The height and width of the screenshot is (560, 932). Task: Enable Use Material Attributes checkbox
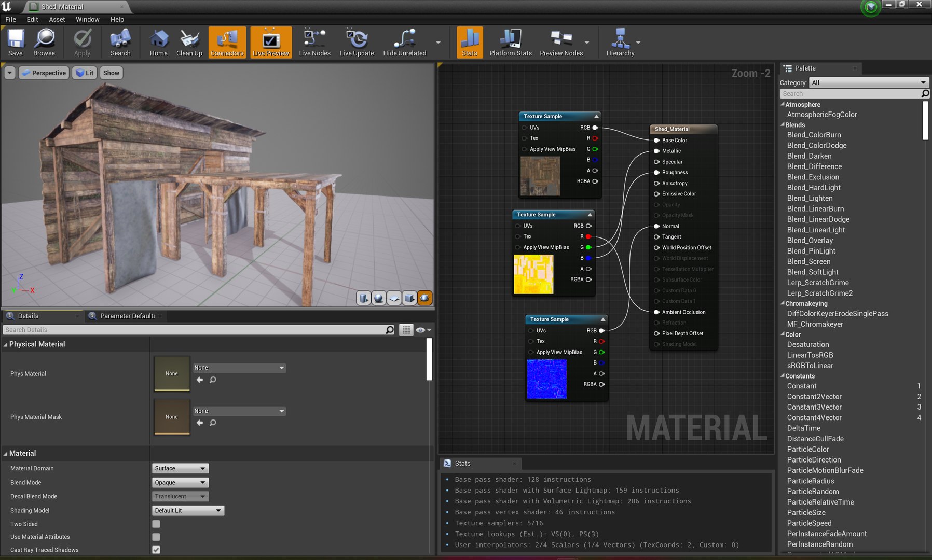click(x=156, y=537)
